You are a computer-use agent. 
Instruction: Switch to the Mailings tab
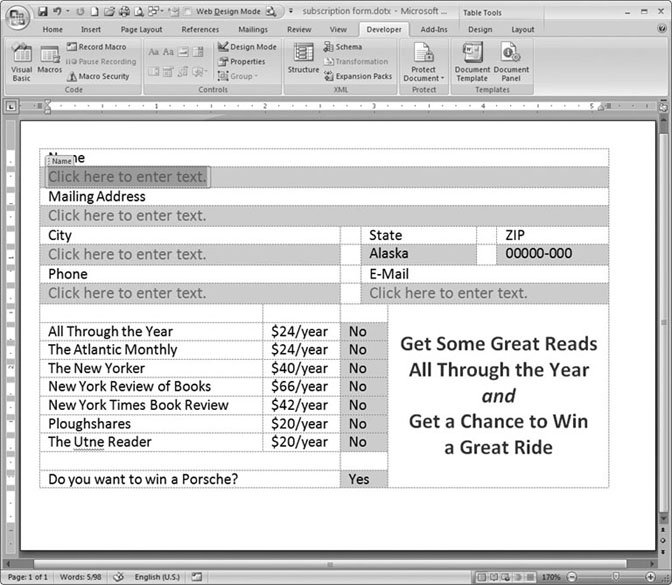coord(253,30)
